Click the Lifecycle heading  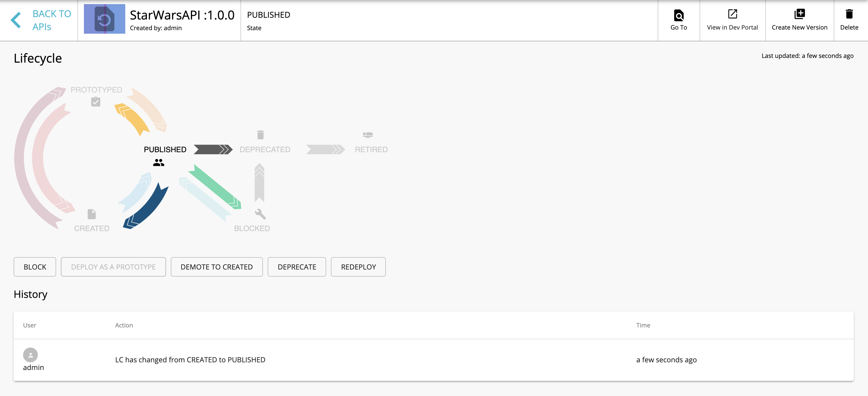38,58
